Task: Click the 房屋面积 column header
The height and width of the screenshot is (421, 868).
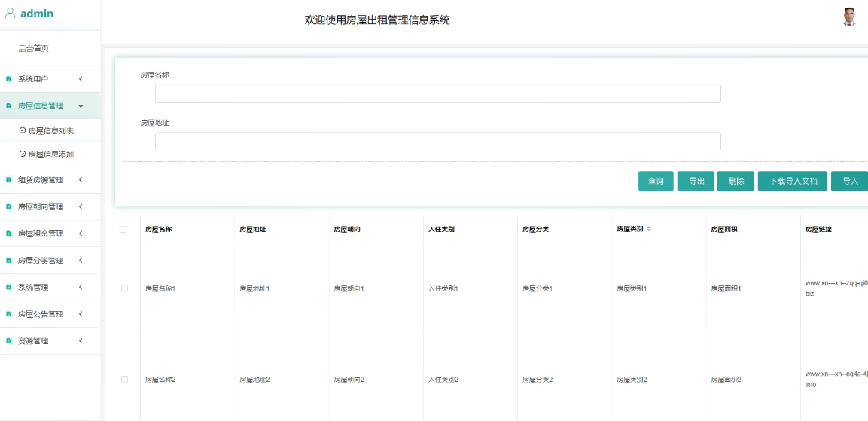Action: (725, 229)
